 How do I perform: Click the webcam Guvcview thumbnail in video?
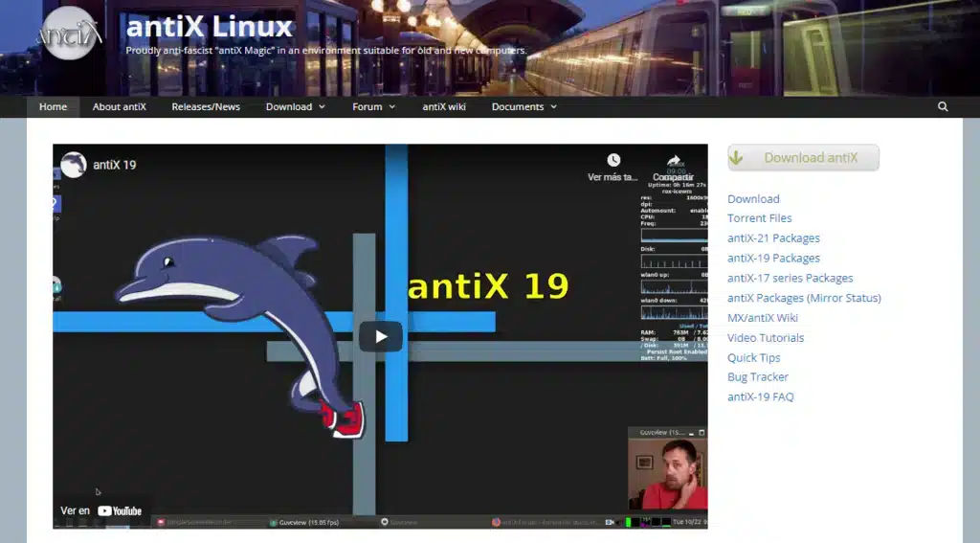pyautogui.click(x=667, y=468)
